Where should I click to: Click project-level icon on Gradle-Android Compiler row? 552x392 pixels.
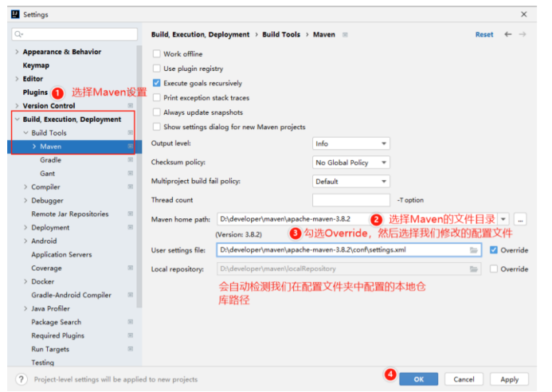(131, 295)
